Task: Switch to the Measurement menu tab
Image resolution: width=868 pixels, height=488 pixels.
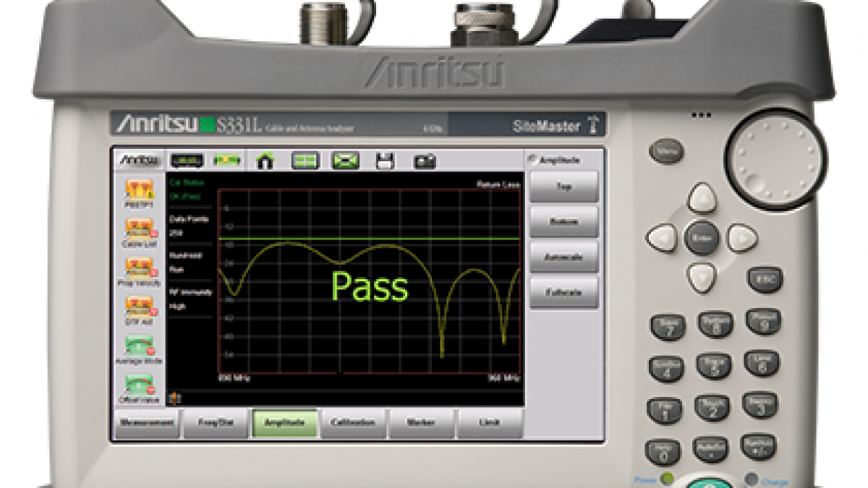Action: (147, 423)
